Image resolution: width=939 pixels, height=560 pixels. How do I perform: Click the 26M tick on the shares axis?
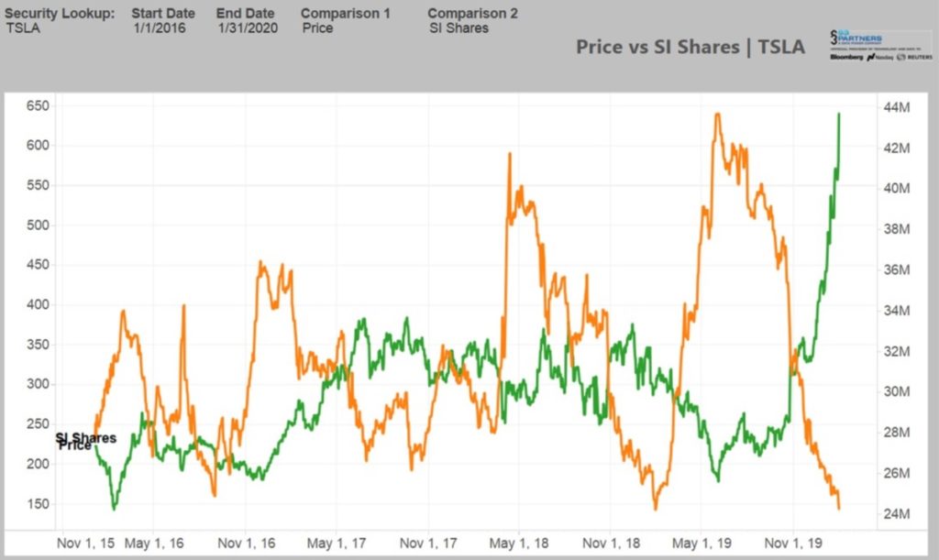pyautogui.click(x=897, y=473)
